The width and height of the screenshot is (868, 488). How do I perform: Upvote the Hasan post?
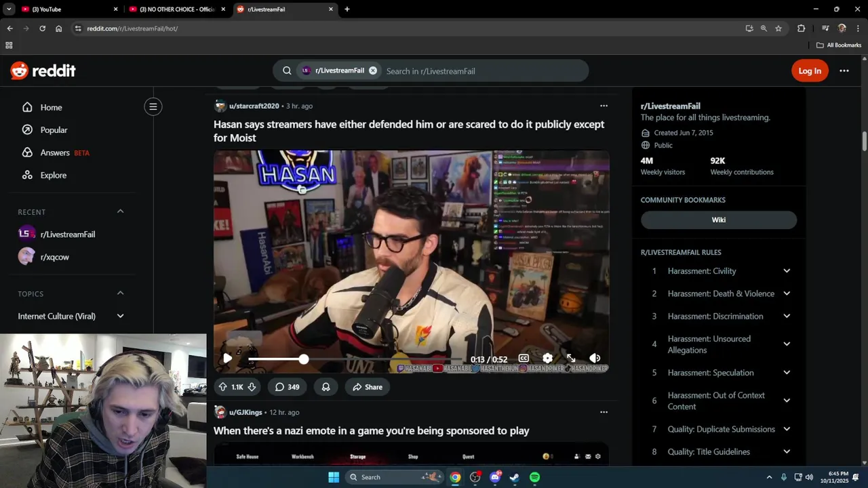222,387
